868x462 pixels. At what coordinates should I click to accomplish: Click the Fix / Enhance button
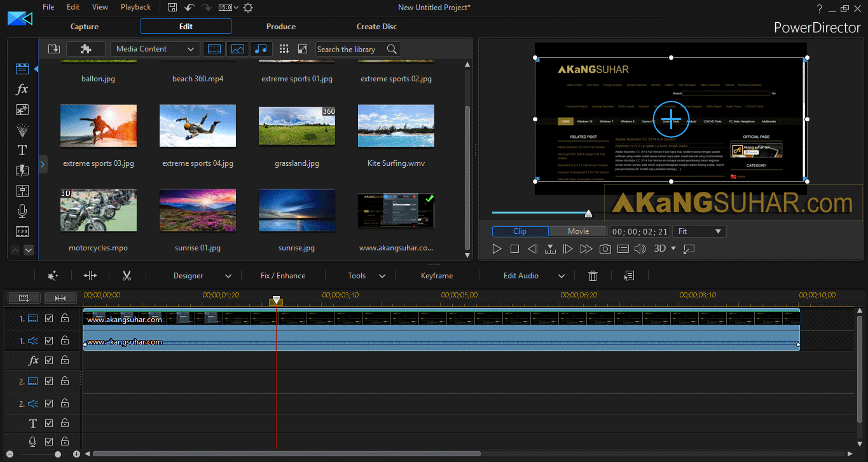tap(283, 276)
